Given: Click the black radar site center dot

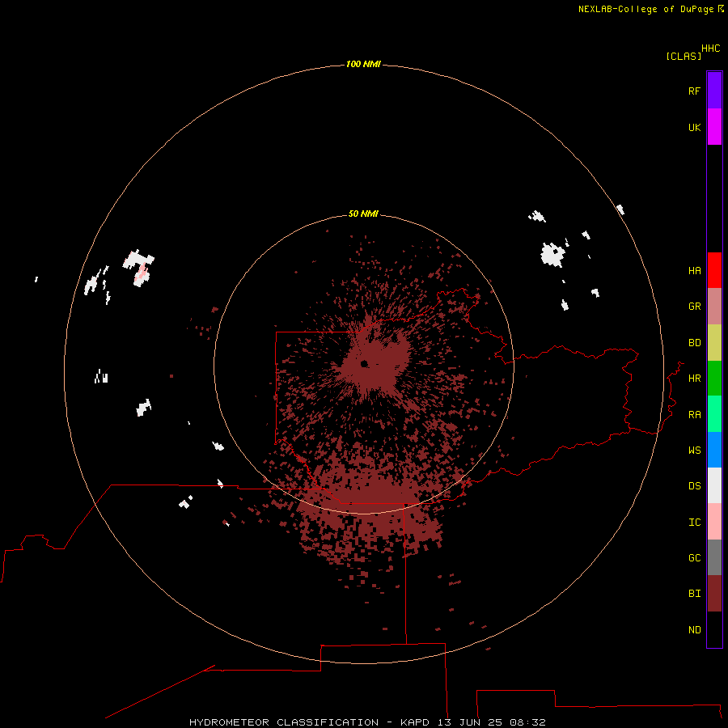Looking at the screenshot, I should pyautogui.click(x=364, y=363).
